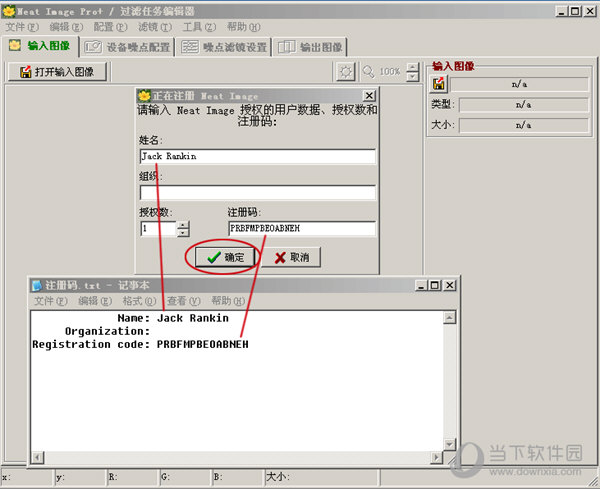
Task: Open the 文件 menu in Neat Image
Action: tap(22, 27)
